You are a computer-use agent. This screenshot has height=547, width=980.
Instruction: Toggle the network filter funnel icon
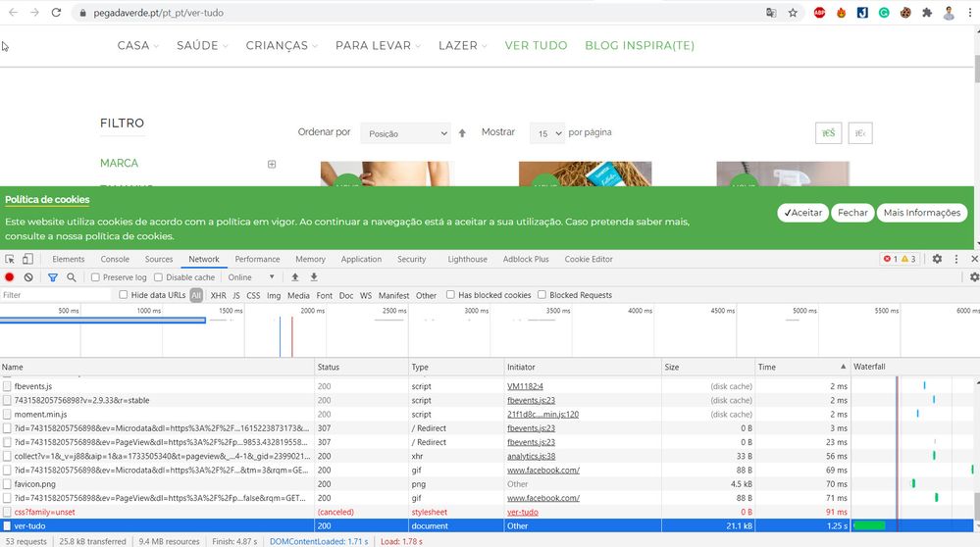tap(53, 277)
